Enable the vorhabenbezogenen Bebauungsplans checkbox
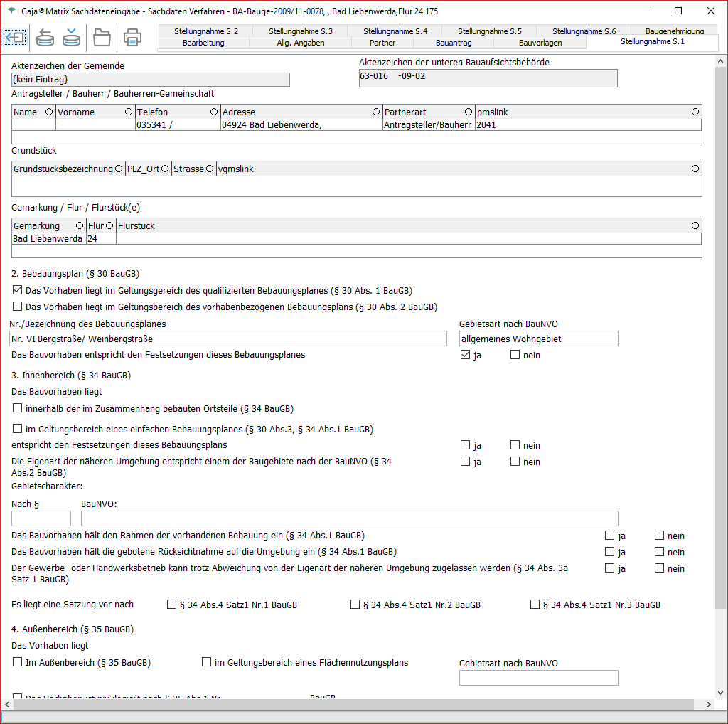Image resolution: width=728 pixels, height=724 pixels. (18, 307)
